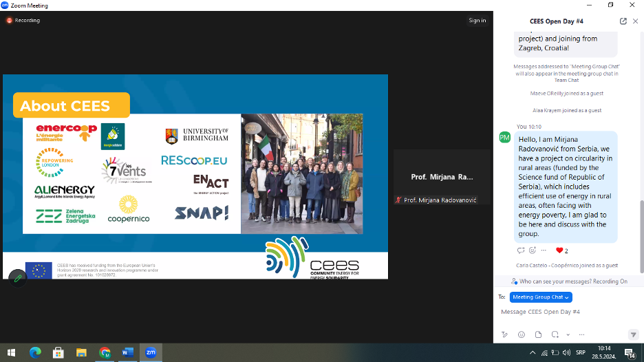Open the text formatting tool in chat
Image resolution: width=644 pixels, height=362 pixels.
tap(504, 334)
